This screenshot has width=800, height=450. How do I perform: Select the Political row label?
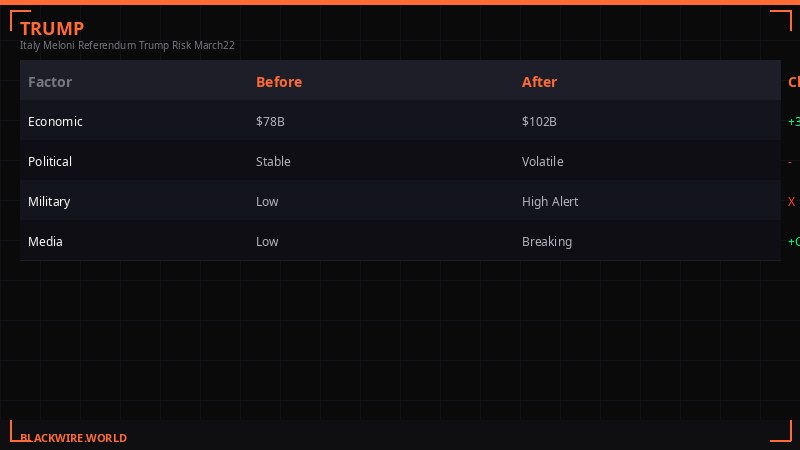point(50,161)
